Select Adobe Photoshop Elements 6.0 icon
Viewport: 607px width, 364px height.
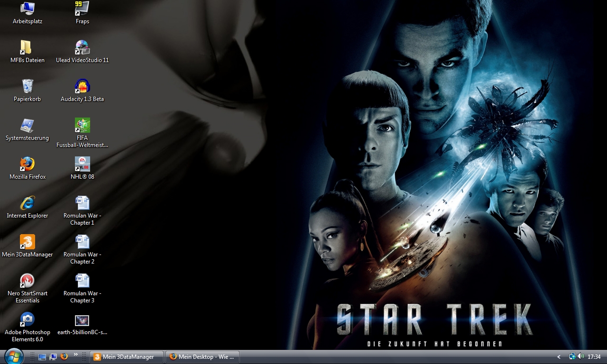28,319
